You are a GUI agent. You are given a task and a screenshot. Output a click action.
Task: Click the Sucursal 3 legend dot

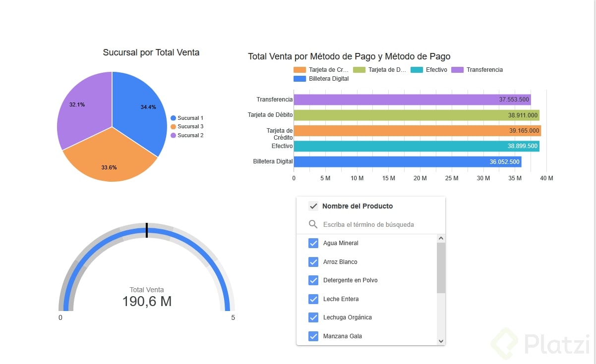click(x=173, y=127)
